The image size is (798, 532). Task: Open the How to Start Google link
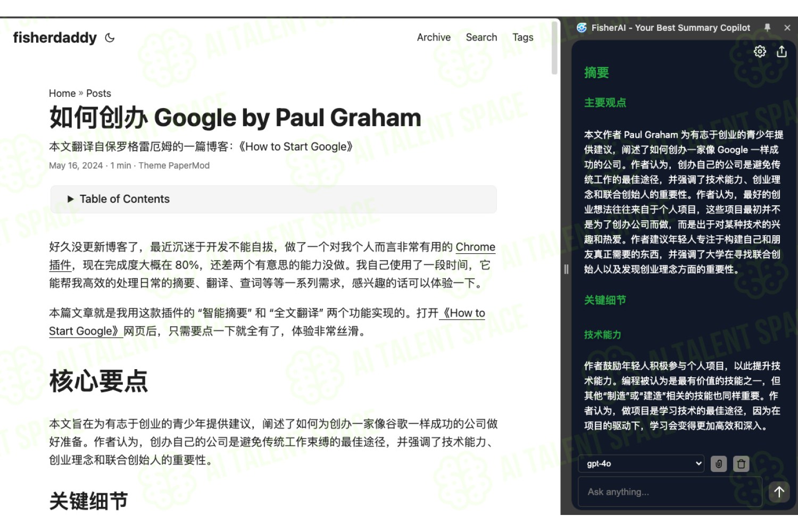pyautogui.click(x=462, y=313)
